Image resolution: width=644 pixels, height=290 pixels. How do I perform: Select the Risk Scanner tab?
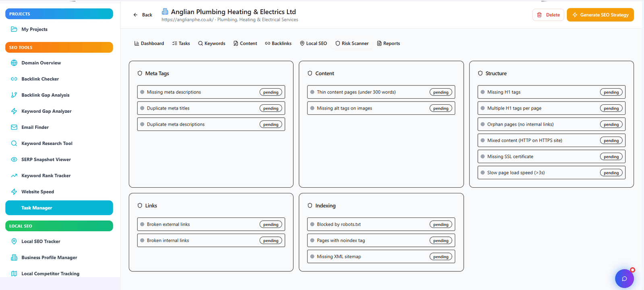tap(352, 43)
